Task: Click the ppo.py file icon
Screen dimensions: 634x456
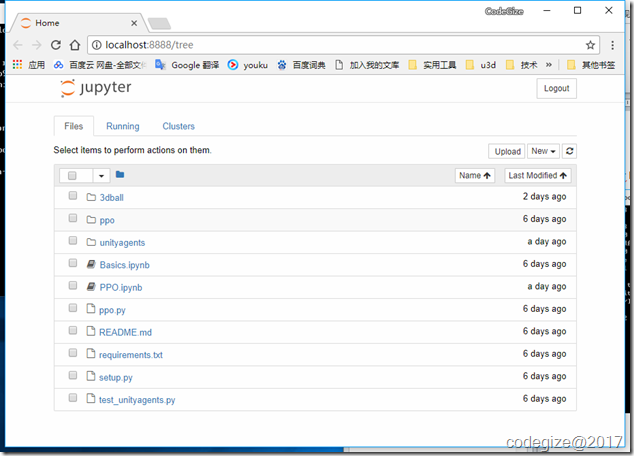Action: coord(91,309)
